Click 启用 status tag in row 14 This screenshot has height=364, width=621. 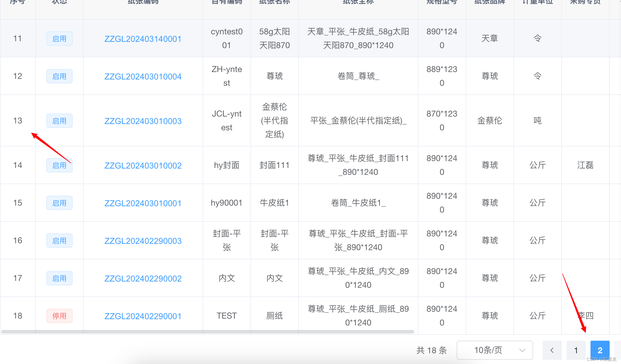pos(59,166)
